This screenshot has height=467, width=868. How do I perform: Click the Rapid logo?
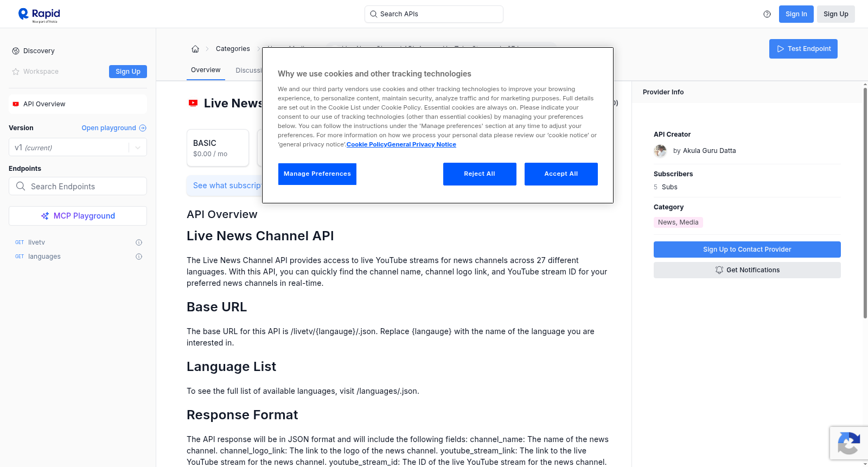[x=39, y=15]
